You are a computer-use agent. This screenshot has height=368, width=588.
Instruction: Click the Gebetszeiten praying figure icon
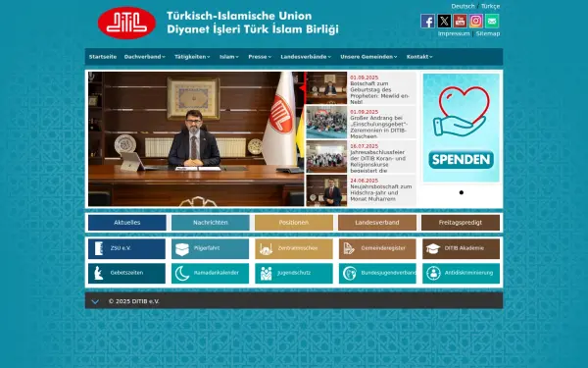(x=99, y=274)
